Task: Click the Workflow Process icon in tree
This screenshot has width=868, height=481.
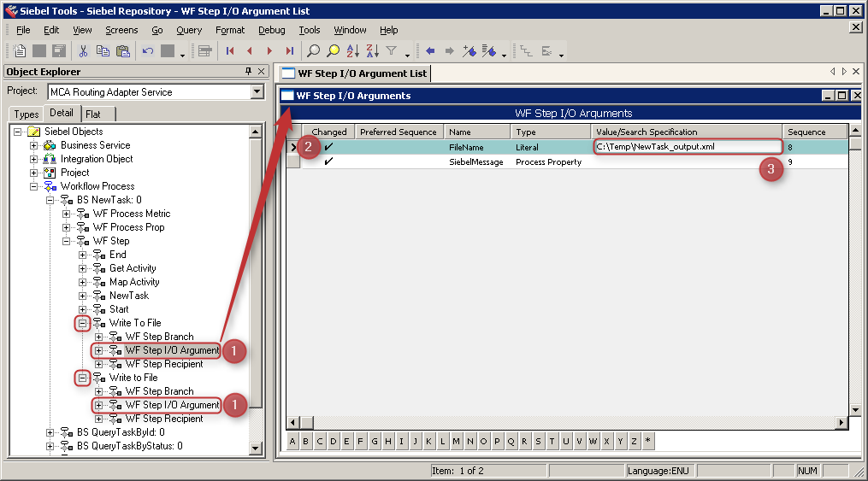Action: tap(50, 186)
